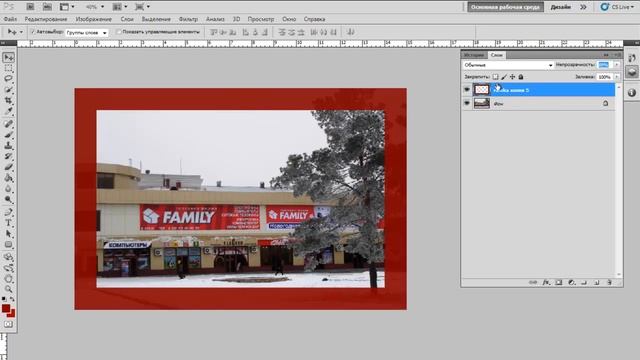640x360 pixels.
Task: Enable Показать управляющие элементы checkbox
Action: click(x=119, y=32)
